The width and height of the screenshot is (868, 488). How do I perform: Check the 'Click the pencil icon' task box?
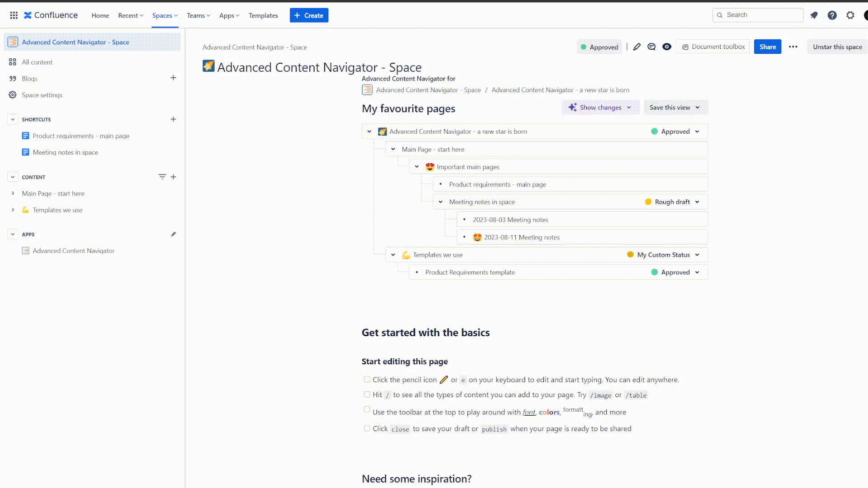tap(367, 380)
